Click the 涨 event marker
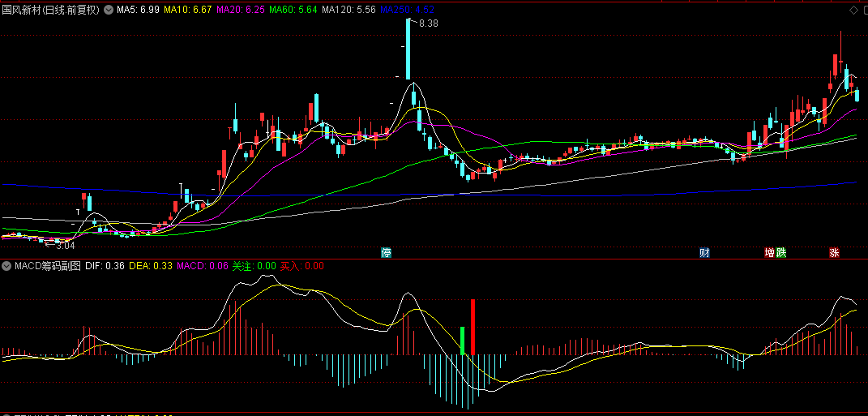The width and height of the screenshot is (868, 416). (834, 253)
